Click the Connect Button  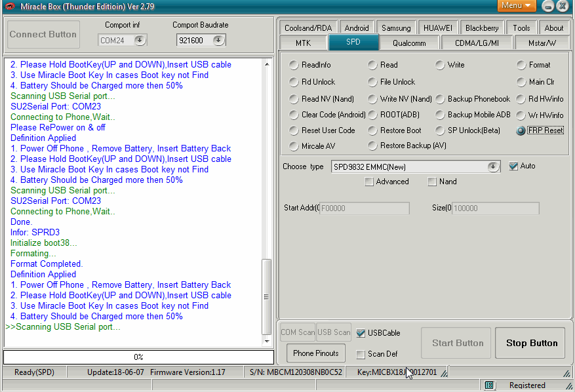coord(43,35)
